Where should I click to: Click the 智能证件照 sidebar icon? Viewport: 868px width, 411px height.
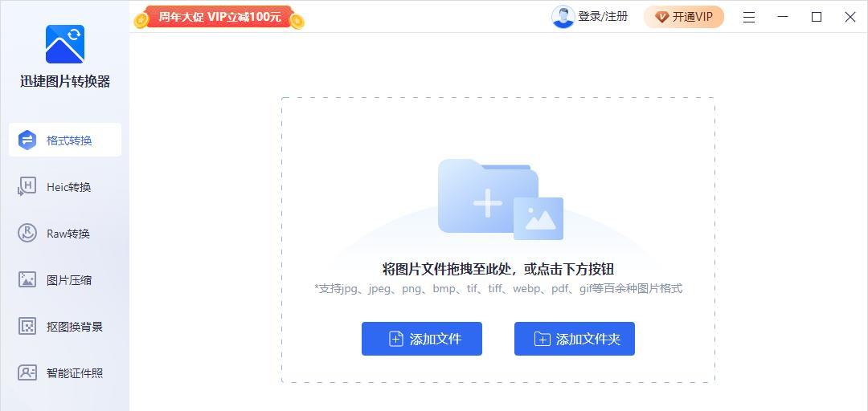[27, 372]
